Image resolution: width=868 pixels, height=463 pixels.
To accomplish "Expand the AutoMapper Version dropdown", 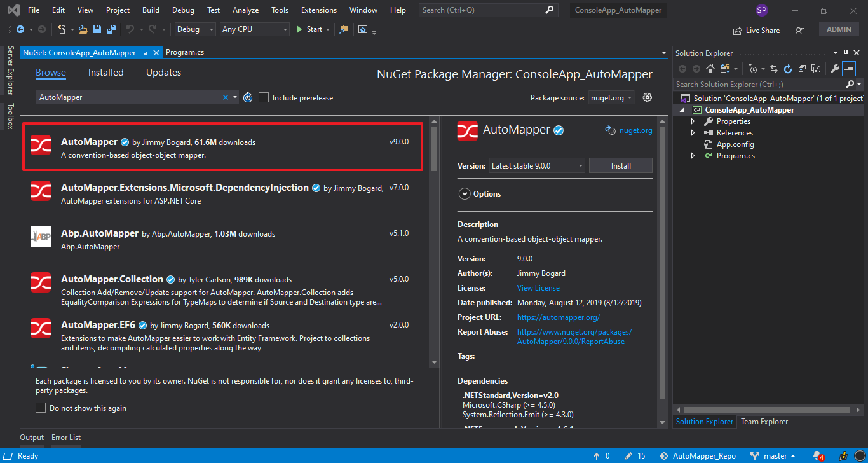I will [580, 165].
